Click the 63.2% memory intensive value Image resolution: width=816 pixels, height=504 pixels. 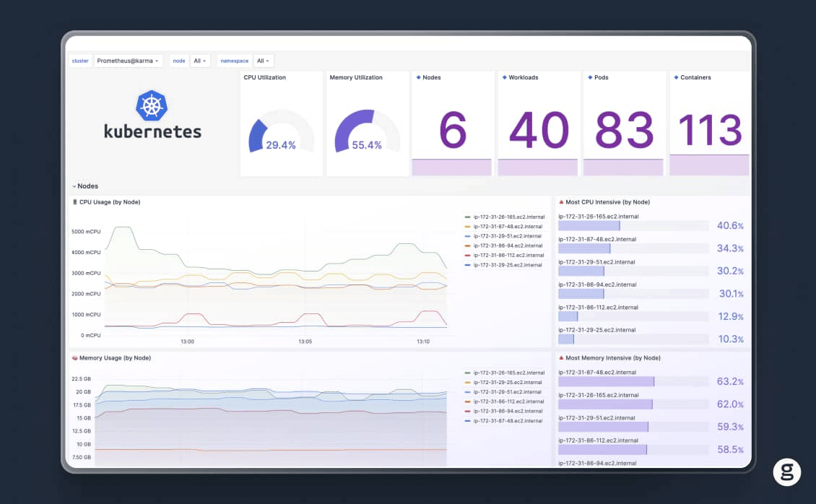tap(729, 382)
